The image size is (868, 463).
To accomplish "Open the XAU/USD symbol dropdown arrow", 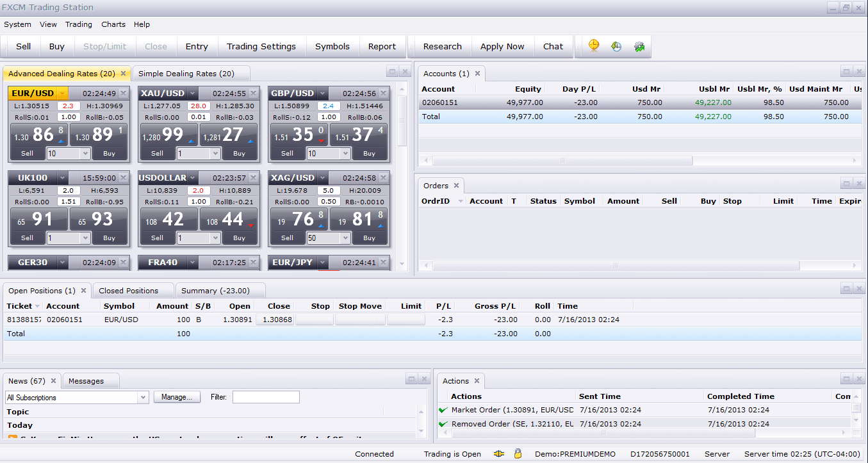I will (192, 93).
